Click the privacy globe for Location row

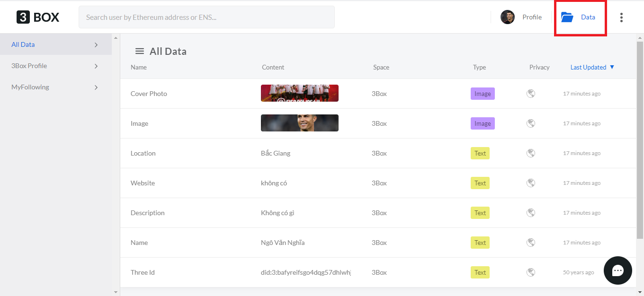point(531,153)
